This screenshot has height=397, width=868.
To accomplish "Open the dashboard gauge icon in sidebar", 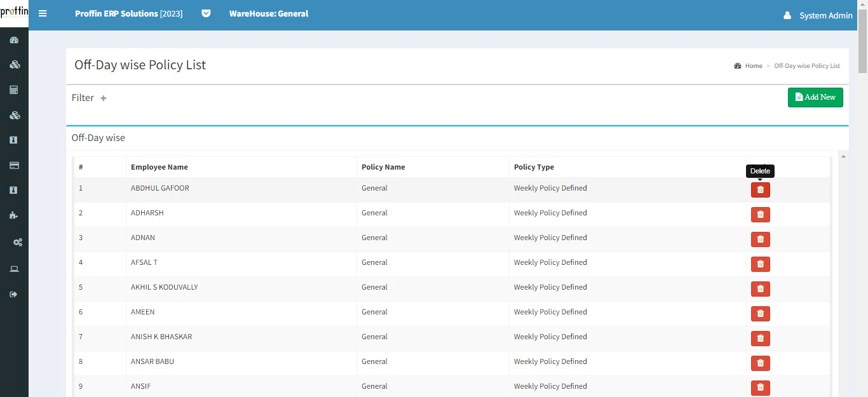I will pyautogui.click(x=14, y=40).
